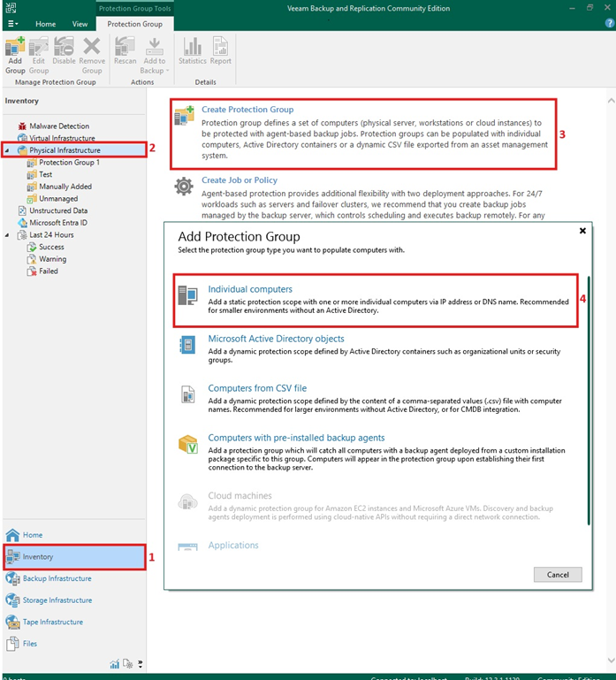Click the help question mark icon
The width and height of the screenshot is (616, 680).
pos(609,24)
